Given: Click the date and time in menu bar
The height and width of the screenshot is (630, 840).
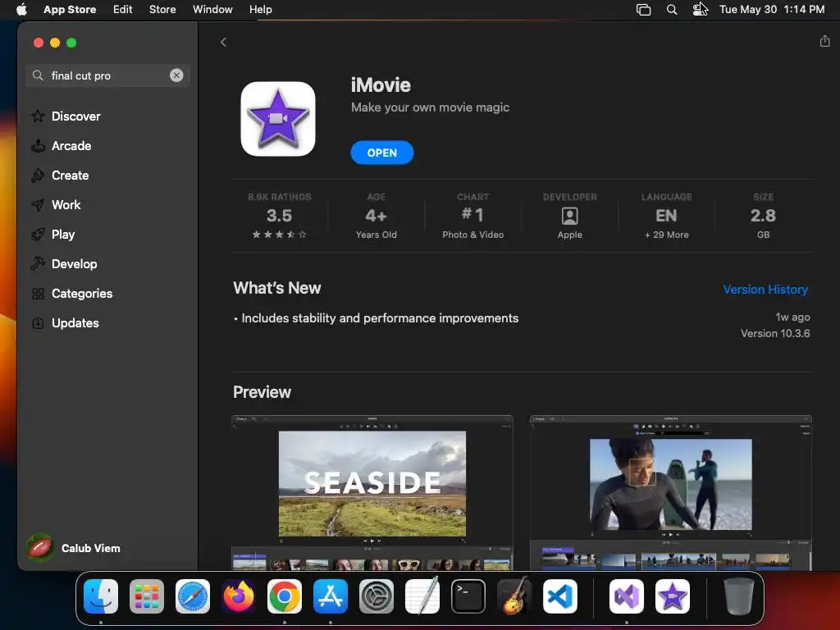Looking at the screenshot, I should [x=772, y=9].
